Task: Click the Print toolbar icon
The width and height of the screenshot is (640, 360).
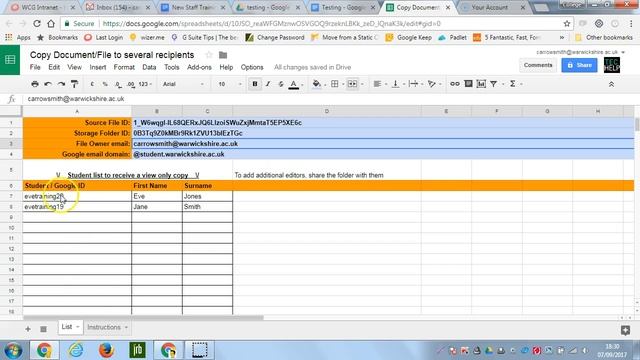Action: pyautogui.click(x=35, y=84)
